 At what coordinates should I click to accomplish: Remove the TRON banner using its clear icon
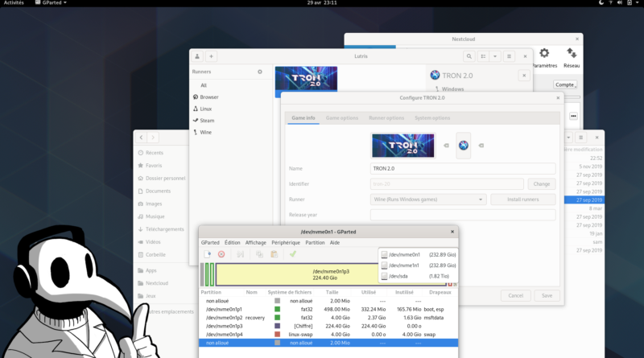coord(446,146)
